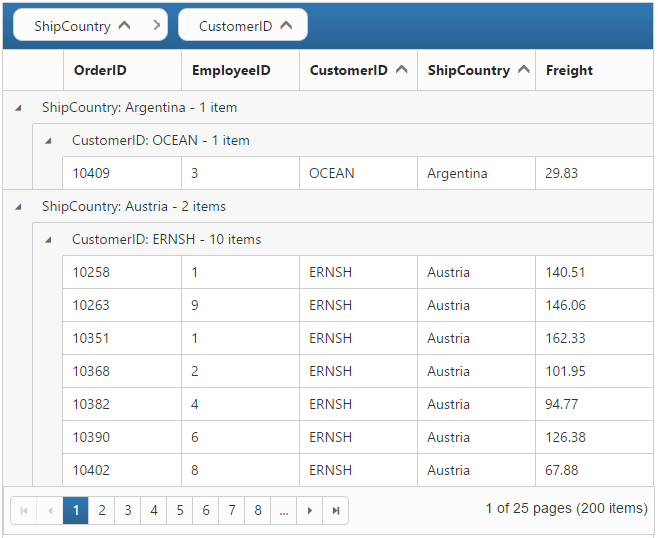Collapse the CustomerID: OCEAN group

[x=48, y=140]
